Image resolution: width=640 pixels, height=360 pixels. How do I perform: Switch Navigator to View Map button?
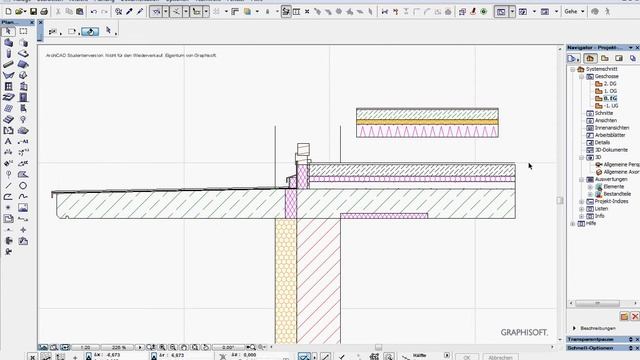[x=604, y=59]
